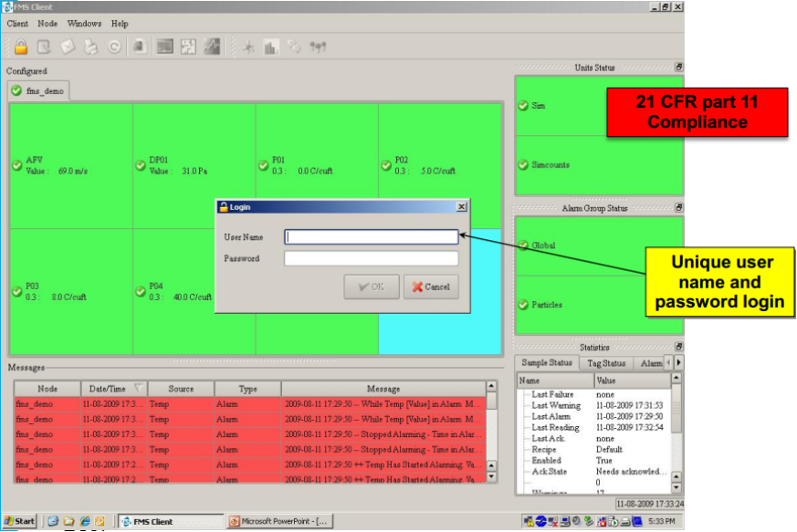
Task: Click the chain link toolbar icon
Action: (x=294, y=47)
